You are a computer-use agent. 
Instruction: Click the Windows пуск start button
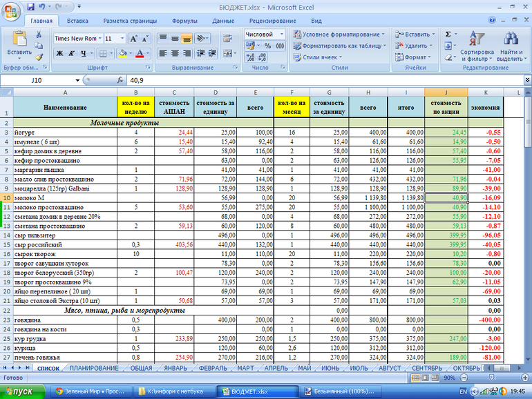tap(22, 391)
